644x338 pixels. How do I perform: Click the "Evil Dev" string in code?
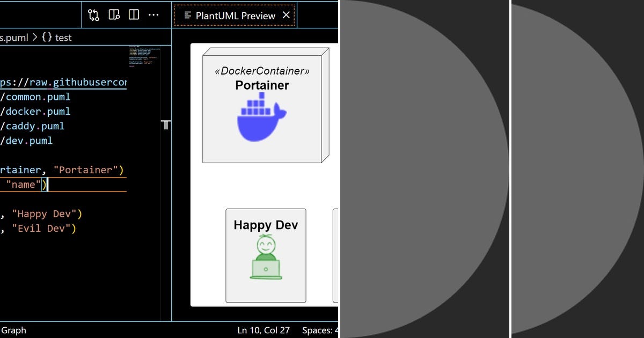(x=41, y=228)
